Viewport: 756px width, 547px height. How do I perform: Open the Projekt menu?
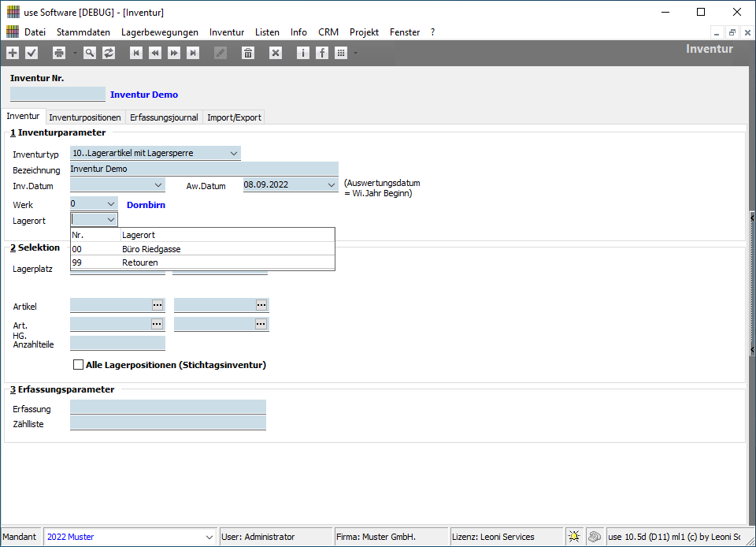point(364,32)
